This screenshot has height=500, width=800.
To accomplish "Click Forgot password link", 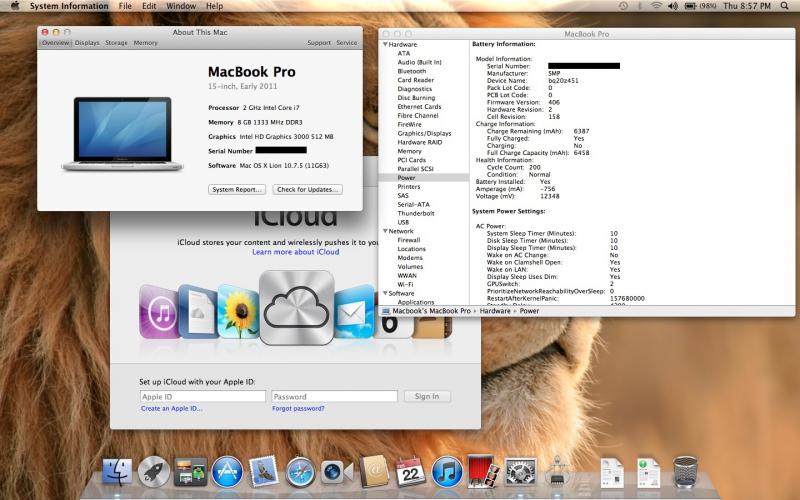I will click(298, 408).
